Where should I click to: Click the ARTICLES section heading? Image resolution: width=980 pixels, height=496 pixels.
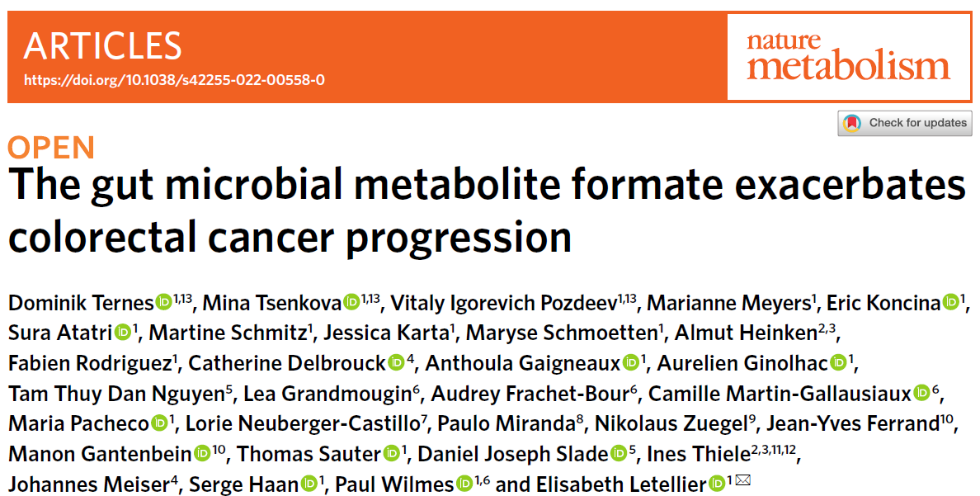pos(102,46)
